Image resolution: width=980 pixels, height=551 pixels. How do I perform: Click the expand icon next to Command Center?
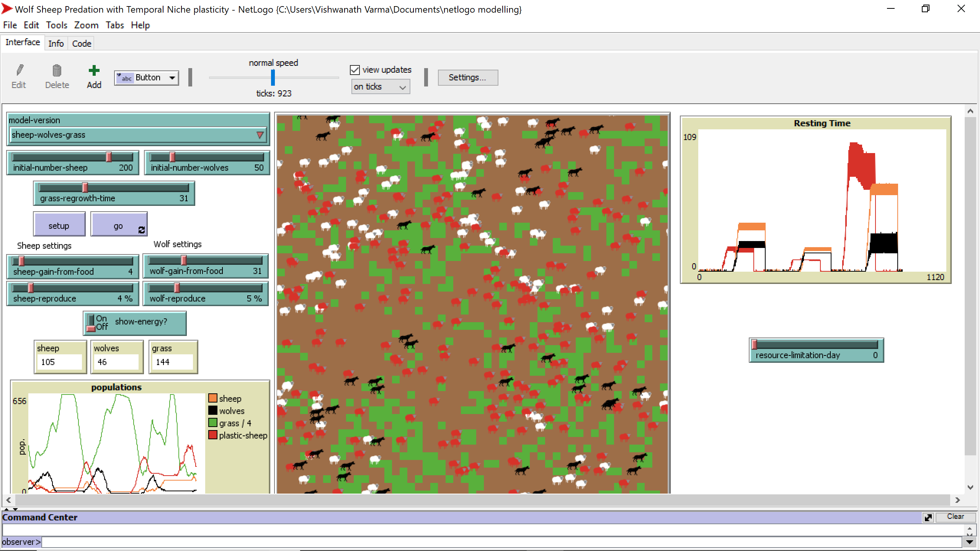(928, 517)
